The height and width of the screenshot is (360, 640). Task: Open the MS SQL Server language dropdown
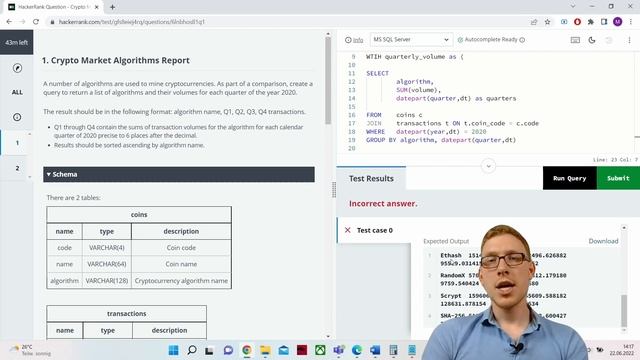pos(411,40)
